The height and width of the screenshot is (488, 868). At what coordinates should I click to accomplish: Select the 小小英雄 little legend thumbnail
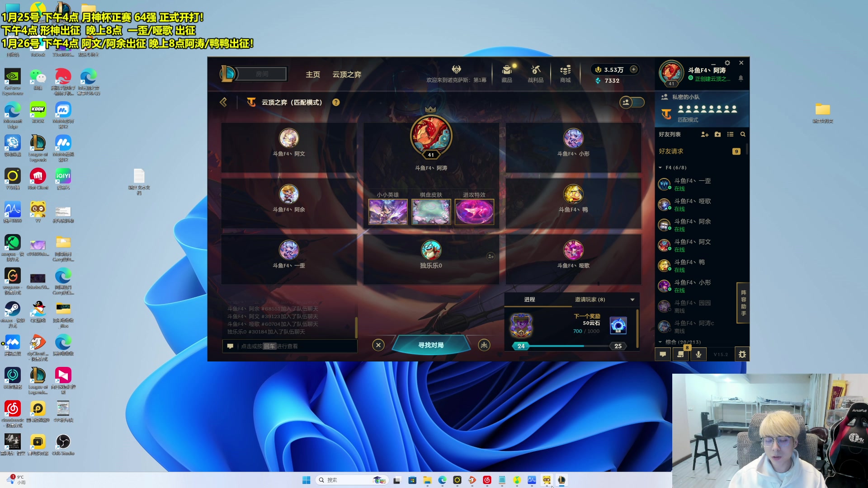click(x=388, y=212)
